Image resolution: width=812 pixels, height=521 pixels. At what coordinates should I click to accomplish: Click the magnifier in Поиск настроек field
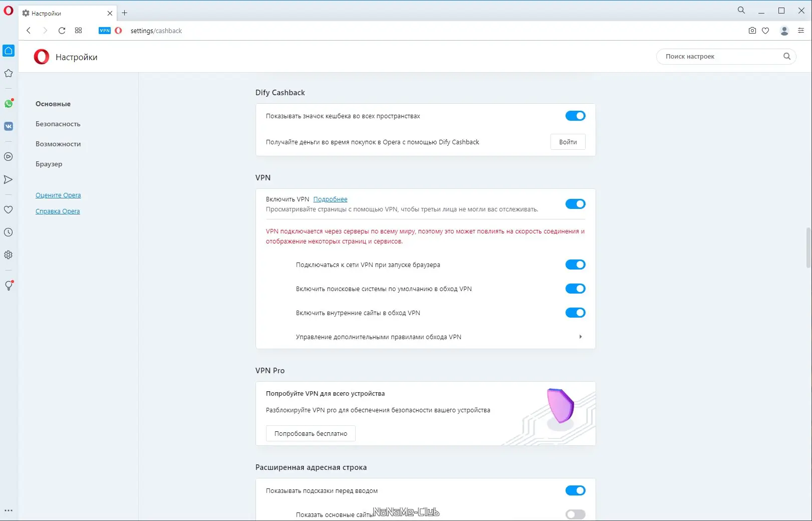pos(787,57)
